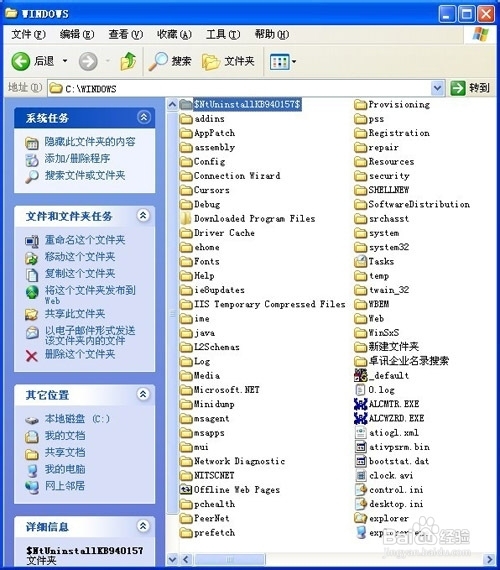
Task: Select the atiogl.xml file icon
Action: [x=360, y=433]
